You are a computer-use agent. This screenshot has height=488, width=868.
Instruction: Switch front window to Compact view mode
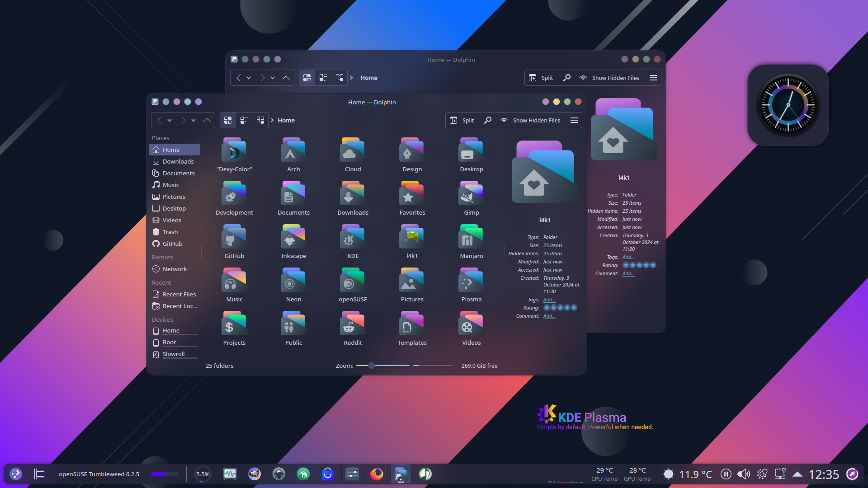click(244, 120)
